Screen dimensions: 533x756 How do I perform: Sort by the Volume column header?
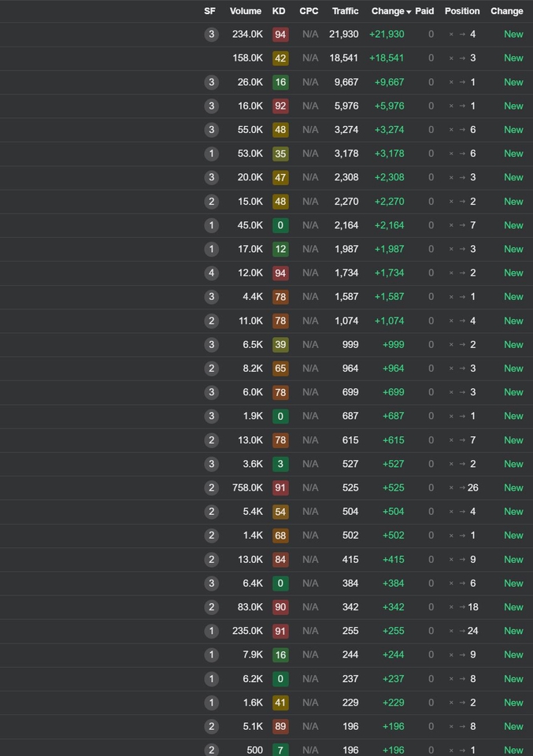pos(246,11)
